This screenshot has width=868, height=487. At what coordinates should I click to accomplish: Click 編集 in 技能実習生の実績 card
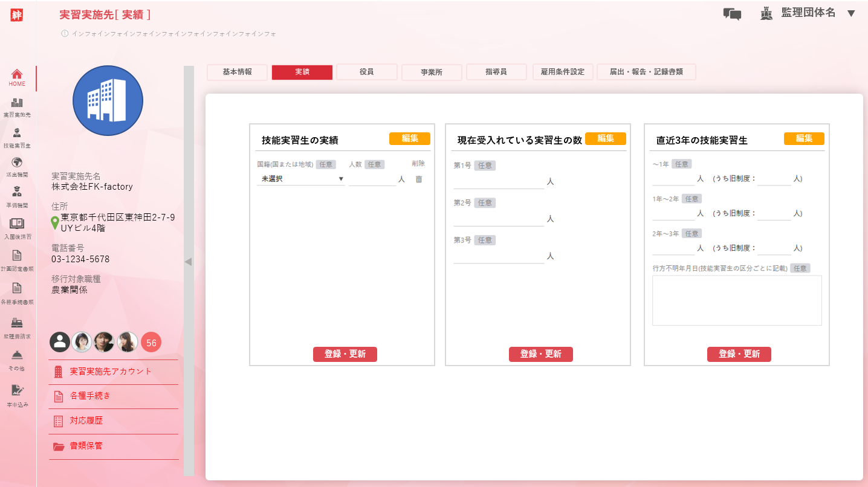pos(409,138)
